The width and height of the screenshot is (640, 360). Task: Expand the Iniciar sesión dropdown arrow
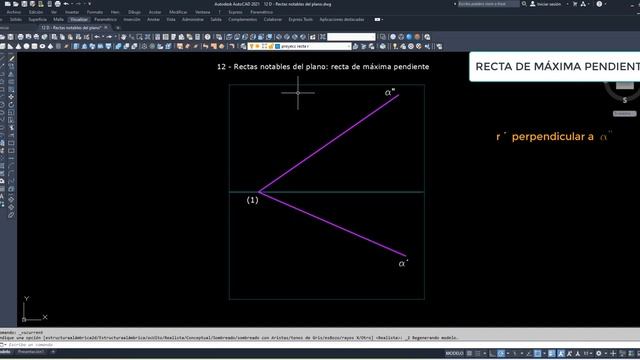(567, 4)
